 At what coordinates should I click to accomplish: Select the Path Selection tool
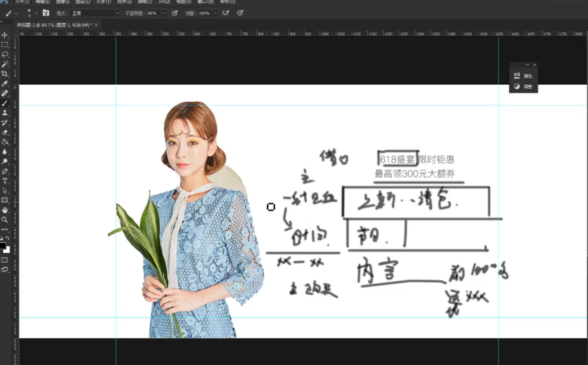(5, 191)
